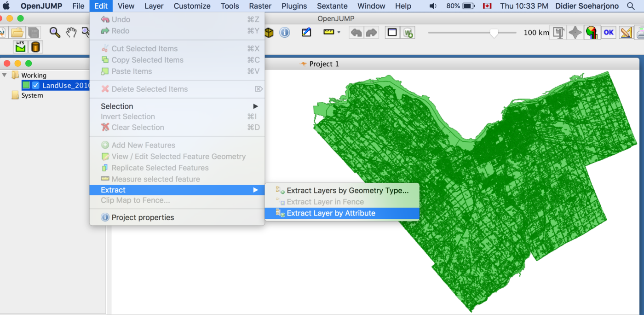Click the editing pencil toolbar icon

(306, 32)
